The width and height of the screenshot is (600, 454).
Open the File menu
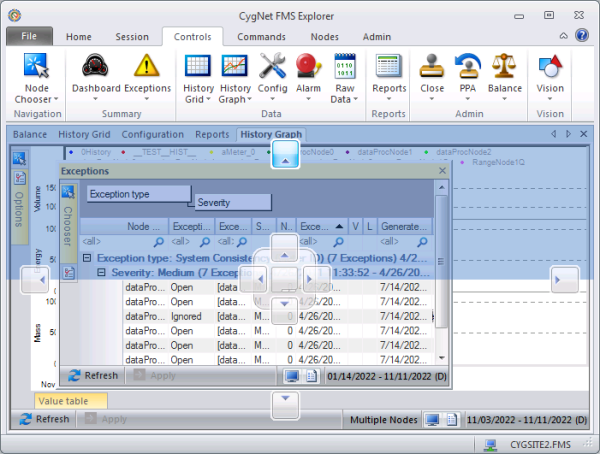(x=29, y=36)
